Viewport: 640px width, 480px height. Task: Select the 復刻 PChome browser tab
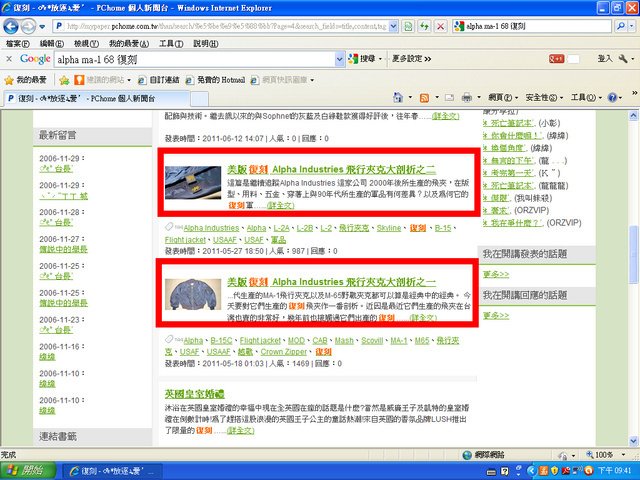click(96, 98)
